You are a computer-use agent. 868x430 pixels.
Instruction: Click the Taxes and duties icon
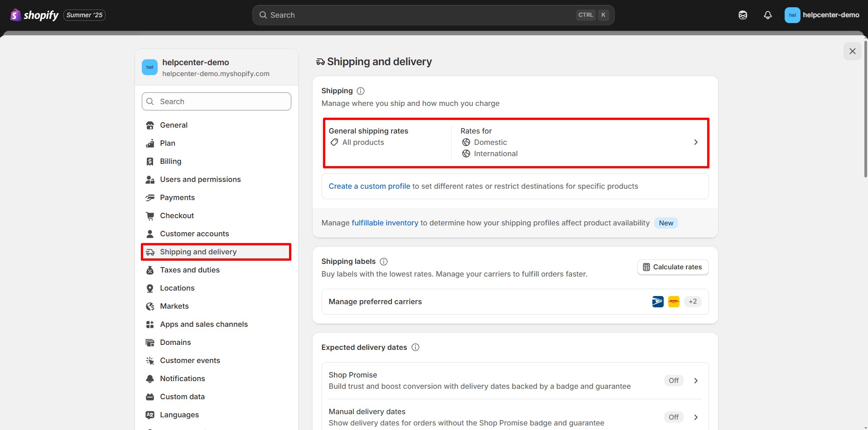coord(150,270)
